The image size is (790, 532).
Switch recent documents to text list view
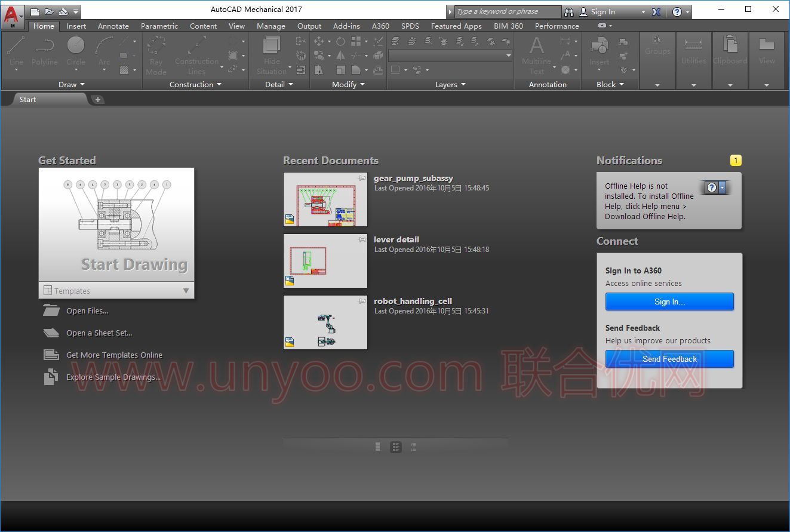414,447
